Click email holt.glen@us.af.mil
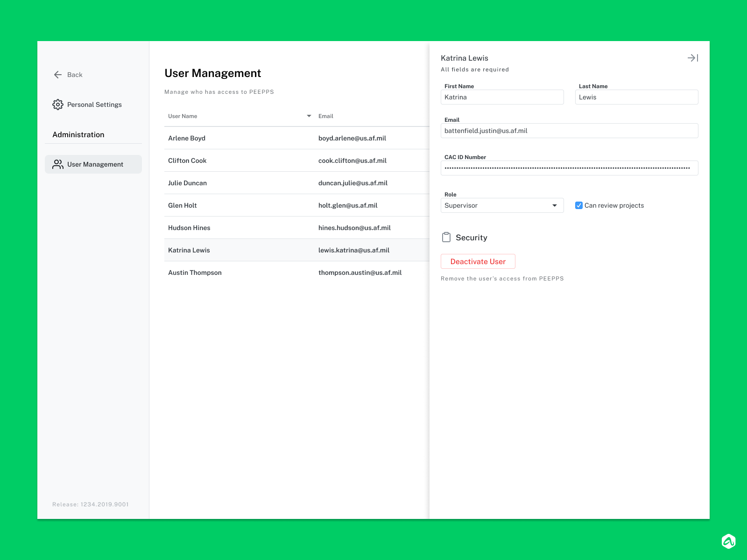 pos(348,205)
